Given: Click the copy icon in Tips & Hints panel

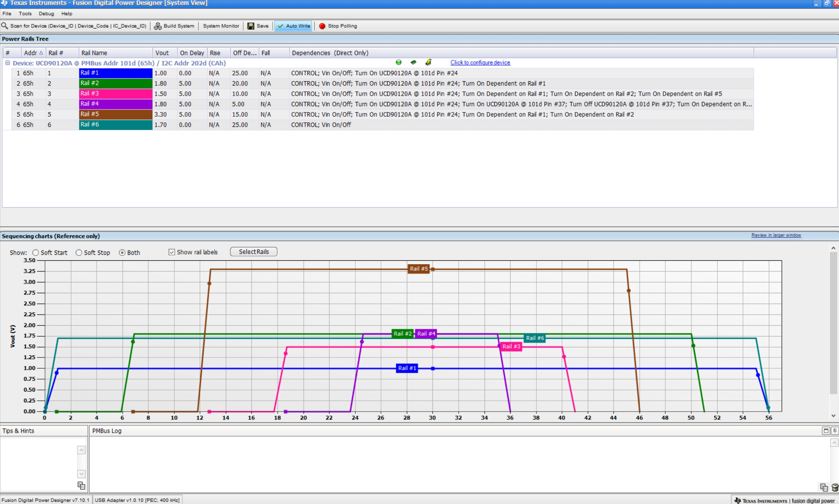Looking at the screenshot, I should coord(81,485).
